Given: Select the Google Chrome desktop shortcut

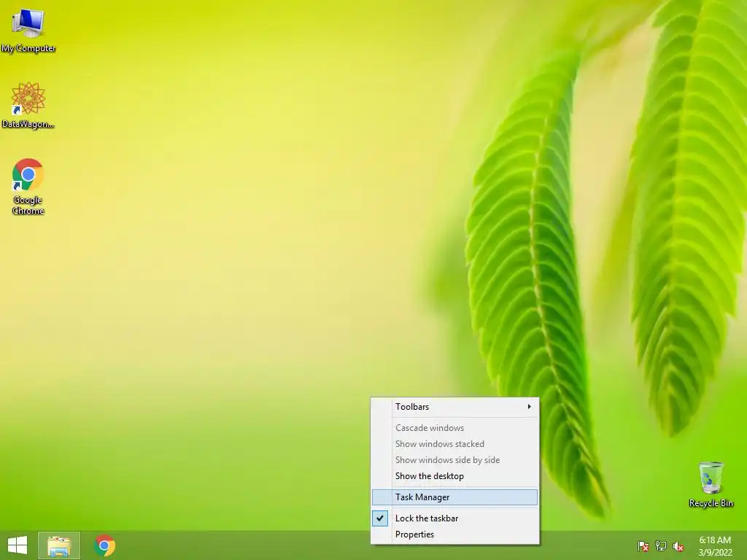Looking at the screenshot, I should pos(28,186).
